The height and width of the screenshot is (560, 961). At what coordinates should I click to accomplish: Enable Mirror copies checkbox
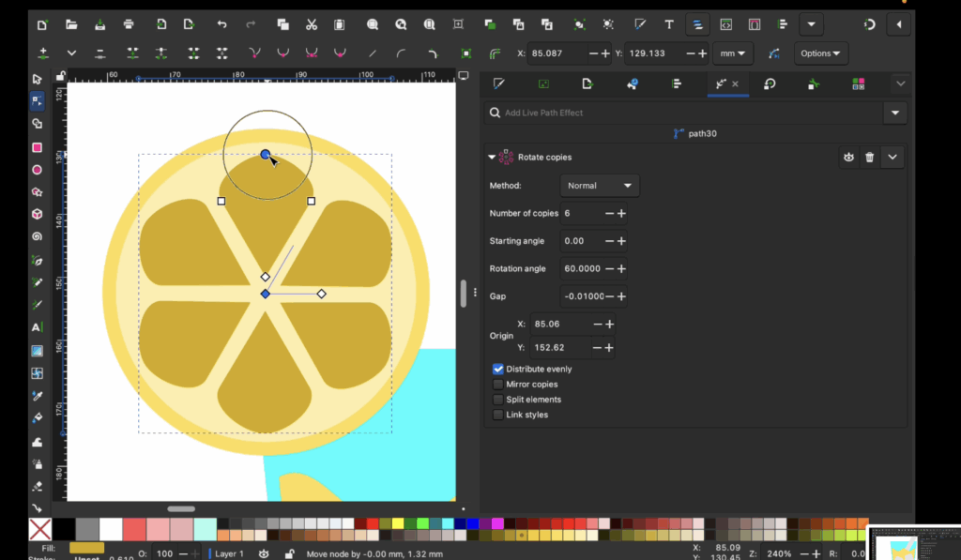click(497, 385)
